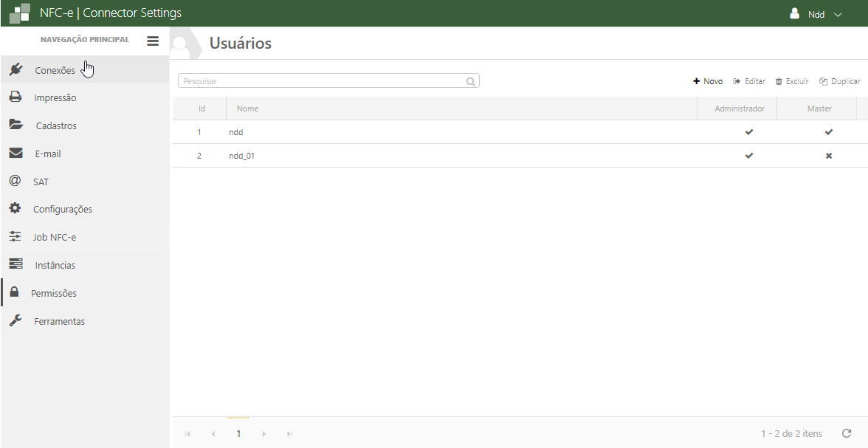This screenshot has height=448, width=868.
Task: Click the Conexões plug icon
Action: tap(15, 69)
